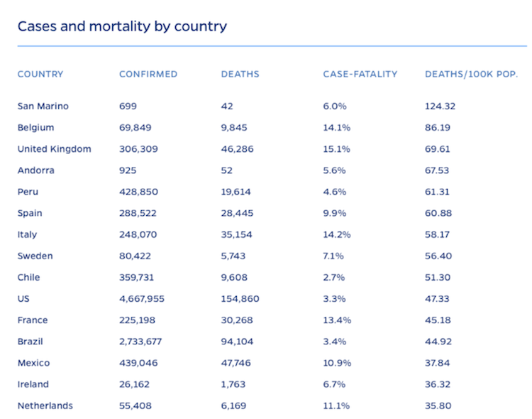The width and height of the screenshot is (532, 419).
Task: Click the DEATHS column header
Action: tap(240, 74)
